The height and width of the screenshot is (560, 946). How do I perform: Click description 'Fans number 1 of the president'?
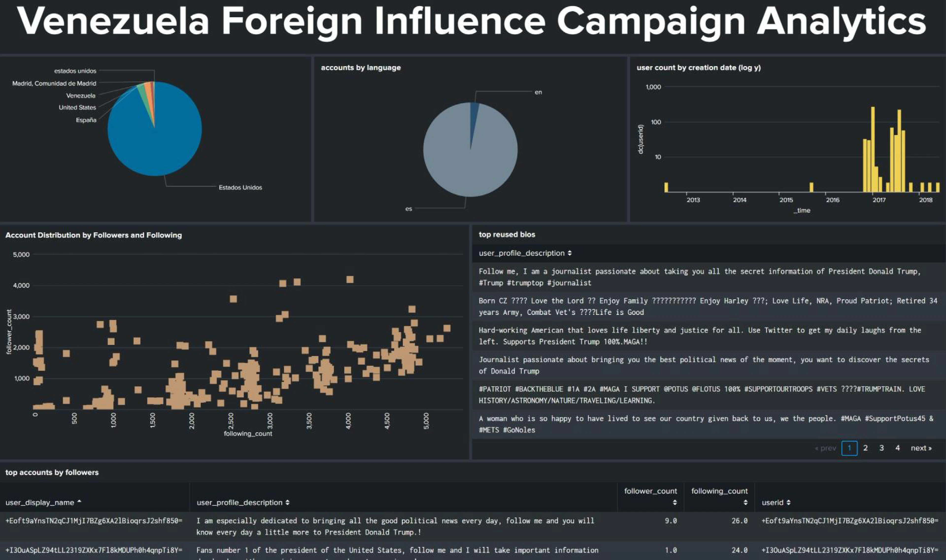(397, 553)
